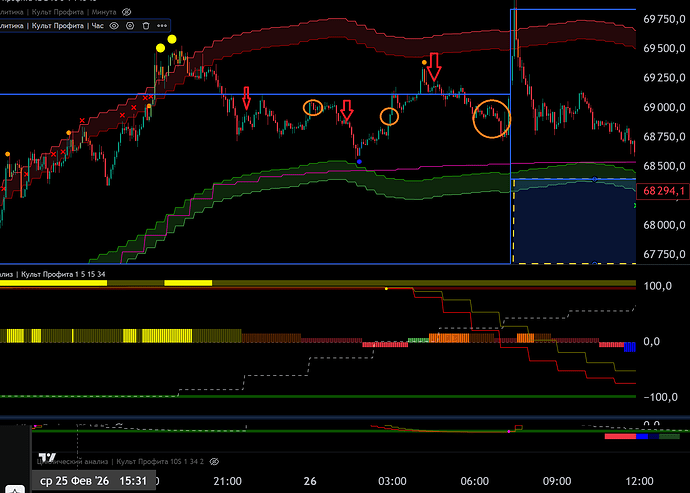
Task: Click the topmost yellow dot marker
Action: click(172, 39)
